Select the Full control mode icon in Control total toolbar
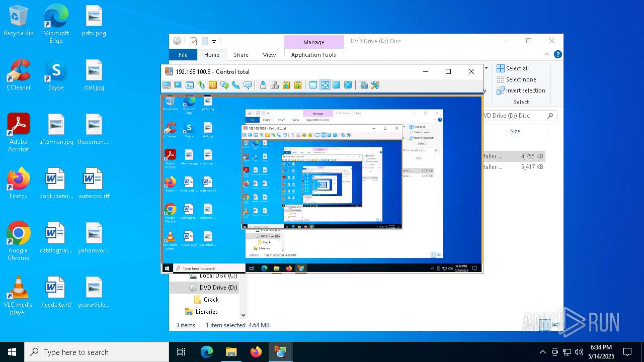644x362 pixels. click(167, 85)
